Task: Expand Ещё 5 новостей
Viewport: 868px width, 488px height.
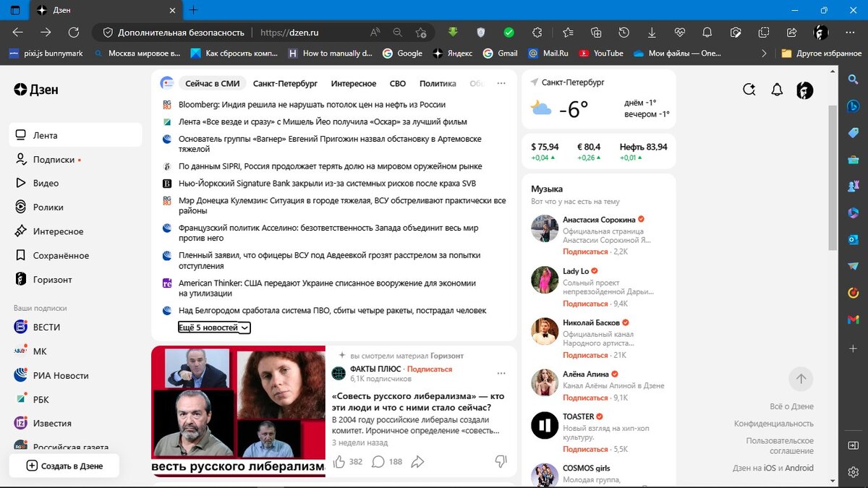Action: pos(214,328)
